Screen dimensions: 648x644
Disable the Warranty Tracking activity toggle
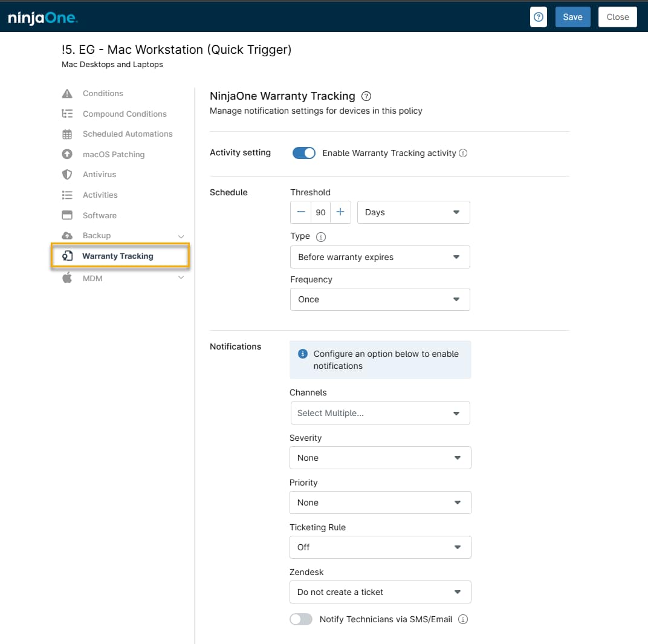tap(303, 153)
